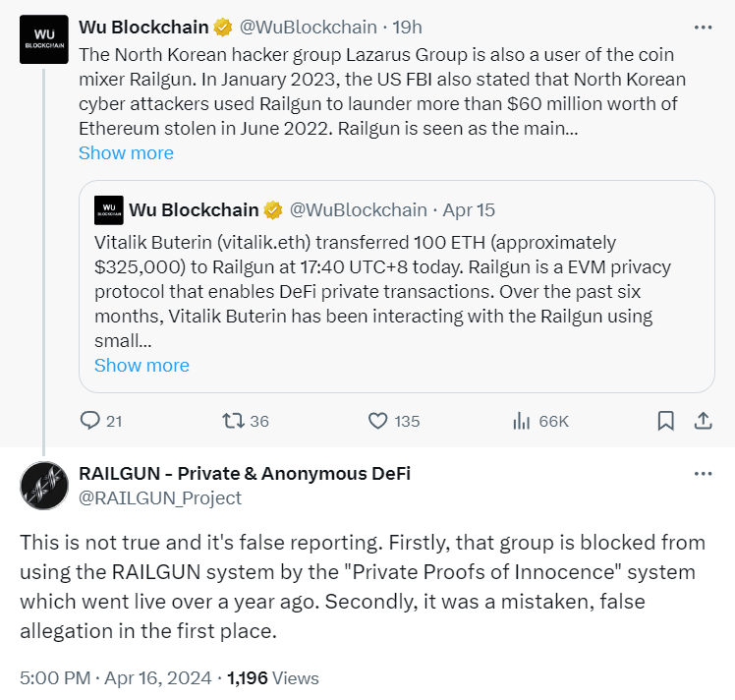The image size is (735, 700).
Task: Click the quoted tweet's verified badge
Action: coord(273,209)
